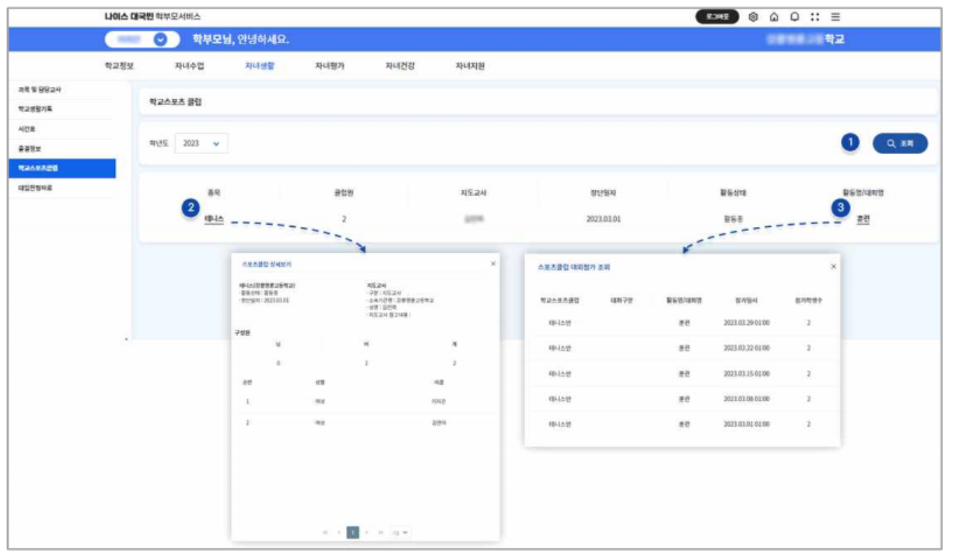Click the 테니스 link in 종목 column
The height and width of the screenshot is (560, 956).
[x=214, y=219]
